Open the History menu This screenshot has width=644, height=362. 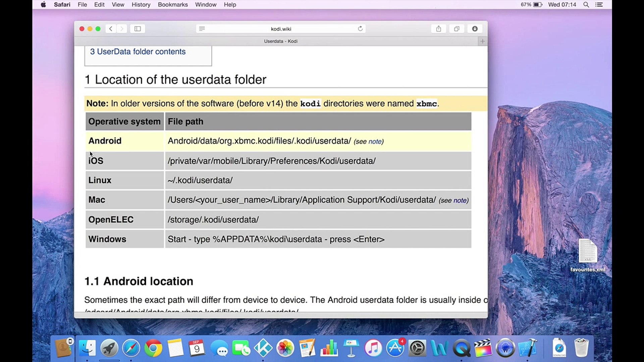point(141,5)
